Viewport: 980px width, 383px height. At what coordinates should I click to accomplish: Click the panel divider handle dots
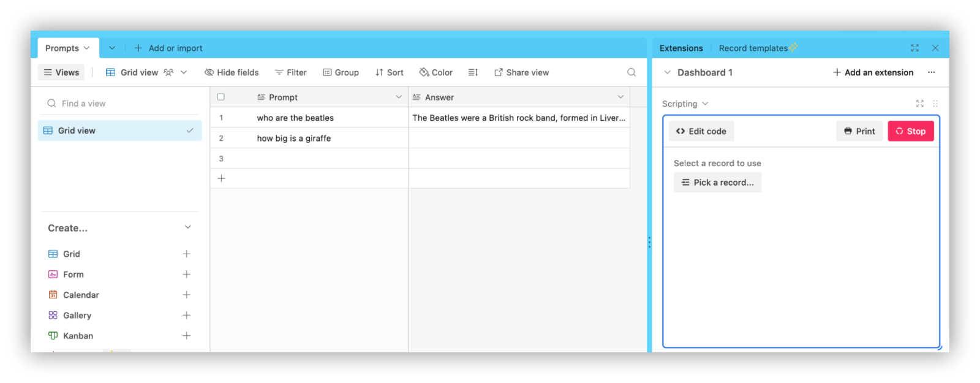pyautogui.click(x=649, y=243)
